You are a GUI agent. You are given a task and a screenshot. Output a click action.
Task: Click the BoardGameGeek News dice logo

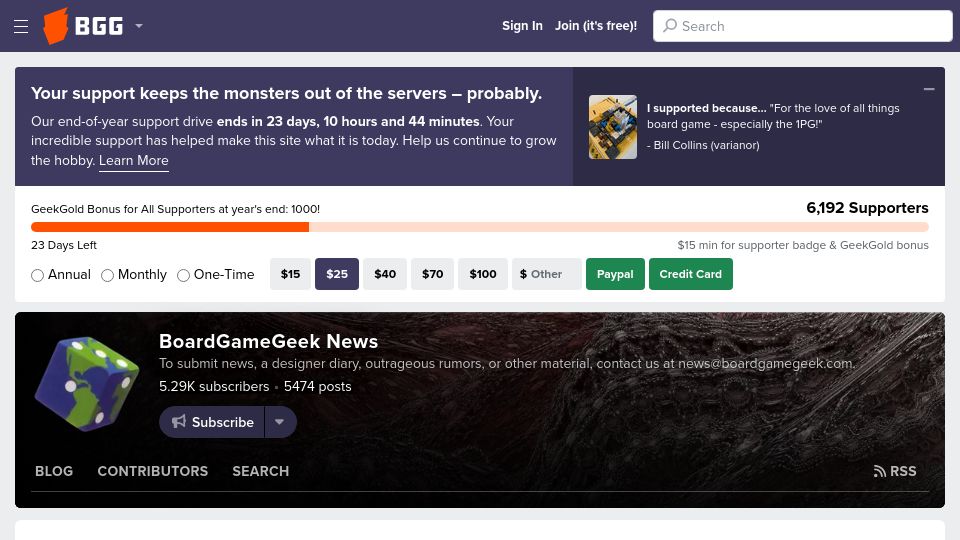tap(86, 384)
